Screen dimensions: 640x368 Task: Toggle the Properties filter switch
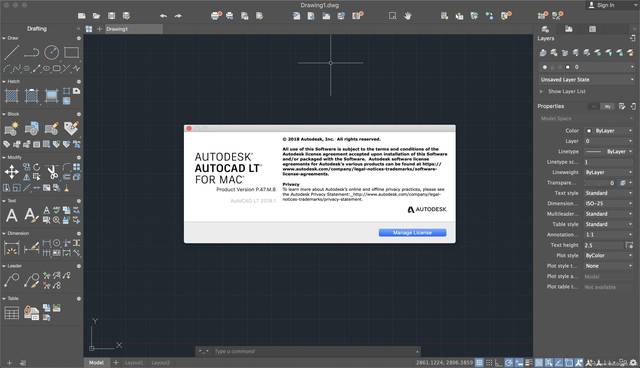[601, 106]
